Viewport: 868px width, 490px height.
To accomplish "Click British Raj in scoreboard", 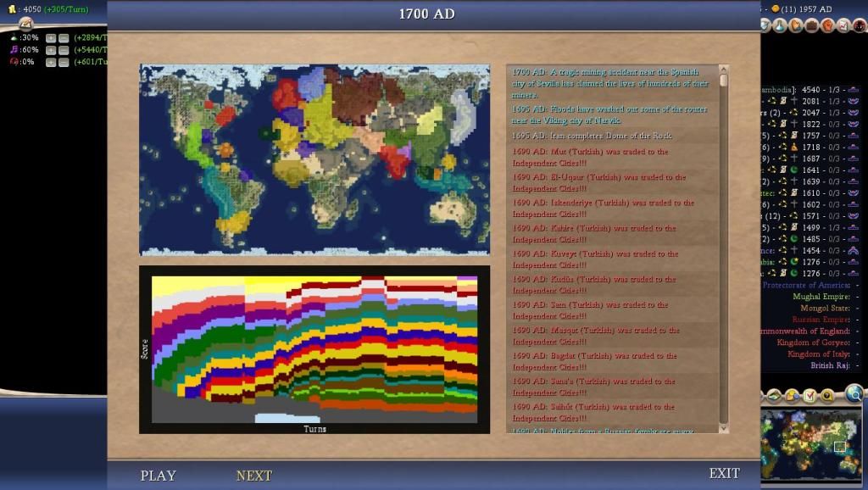I will pyautogui.click(x=831, y=365).
